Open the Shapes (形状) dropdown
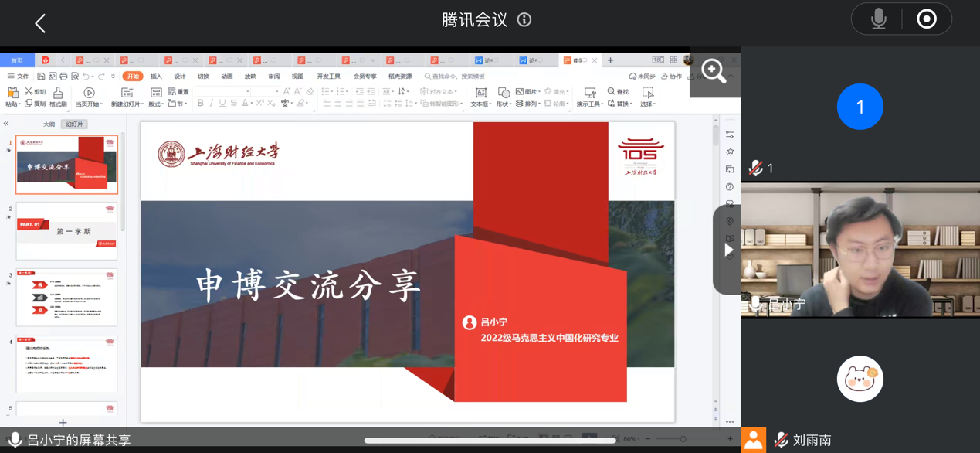 [504, 96]
